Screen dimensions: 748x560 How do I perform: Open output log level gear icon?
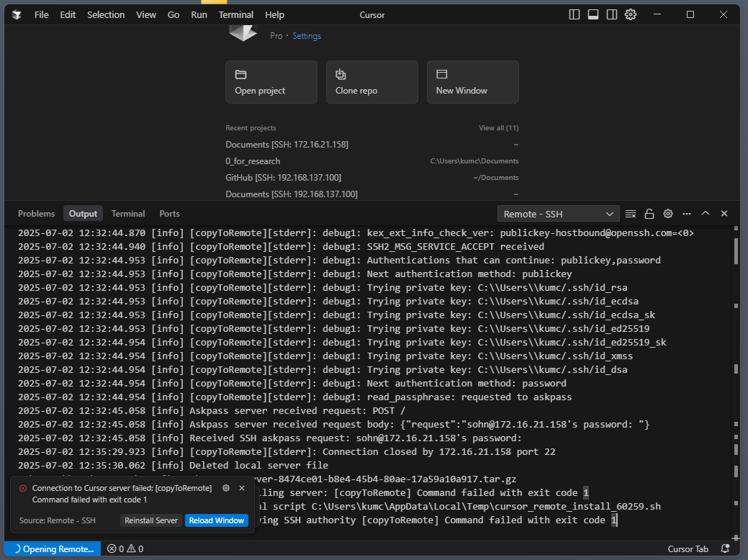tap(668, 214)
